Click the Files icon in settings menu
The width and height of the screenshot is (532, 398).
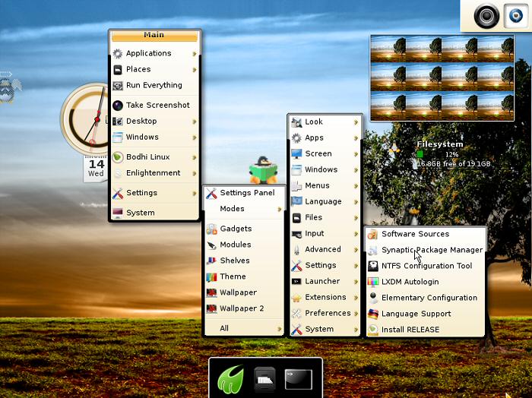click(296, 218)
